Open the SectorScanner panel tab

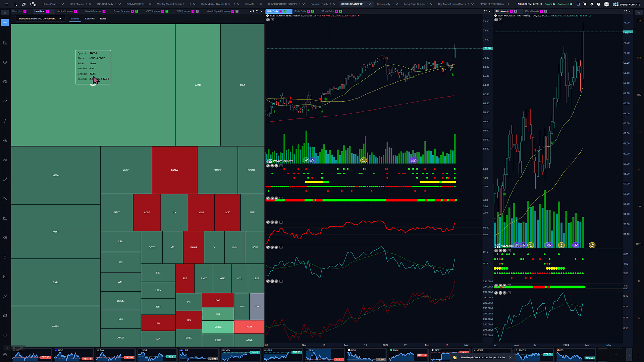pos(65,11)
